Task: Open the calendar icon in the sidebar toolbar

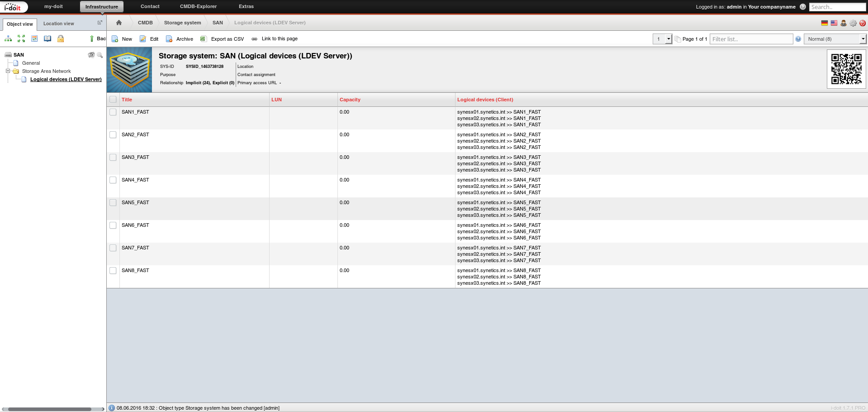Action: tap(34, 39)
